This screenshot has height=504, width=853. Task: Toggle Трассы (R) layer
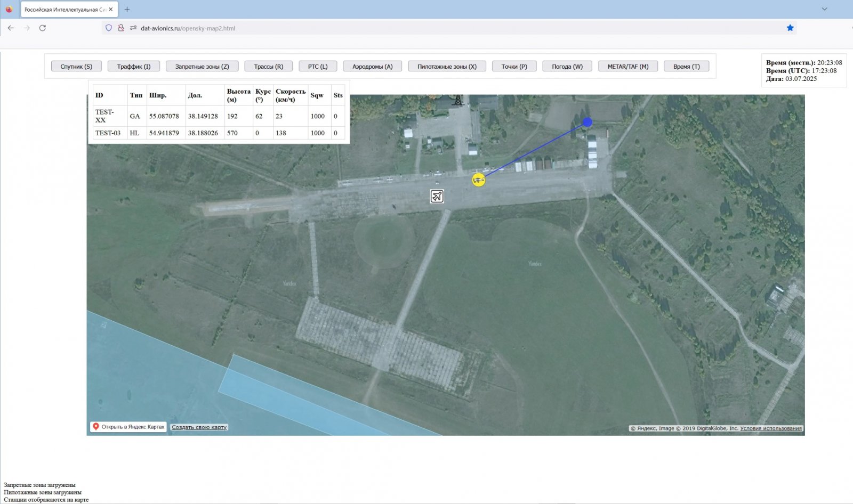coord(269,66)
